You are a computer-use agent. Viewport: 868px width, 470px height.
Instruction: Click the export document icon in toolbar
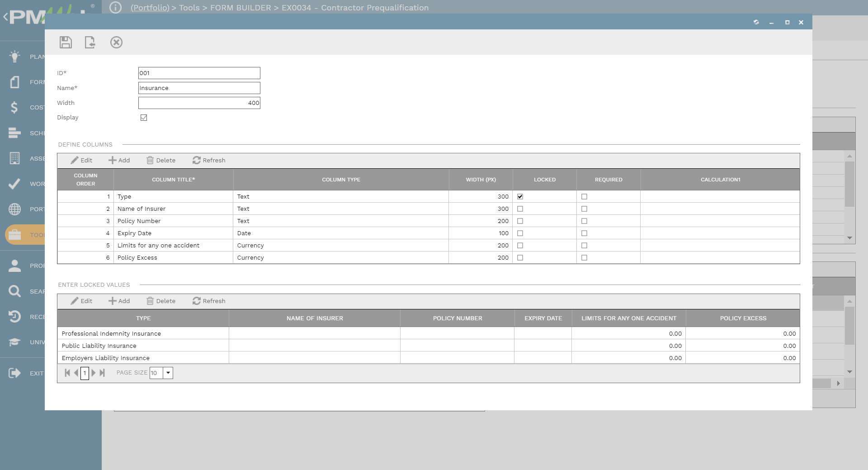[x=90, y=42]
